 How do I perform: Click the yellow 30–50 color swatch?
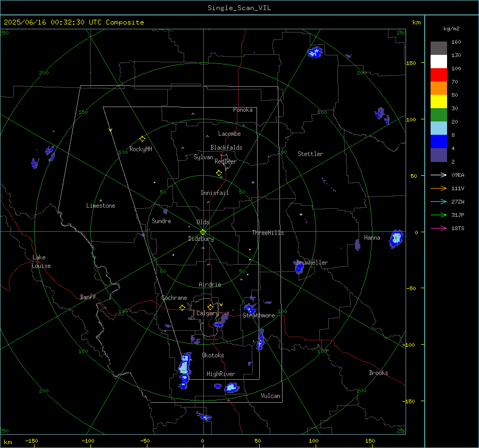pos(439,102)
